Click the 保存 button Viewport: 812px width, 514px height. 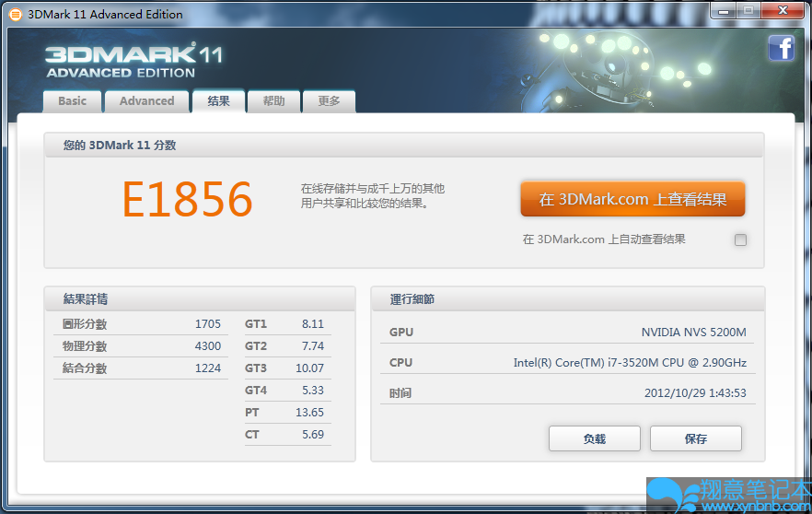click(695, 438)
